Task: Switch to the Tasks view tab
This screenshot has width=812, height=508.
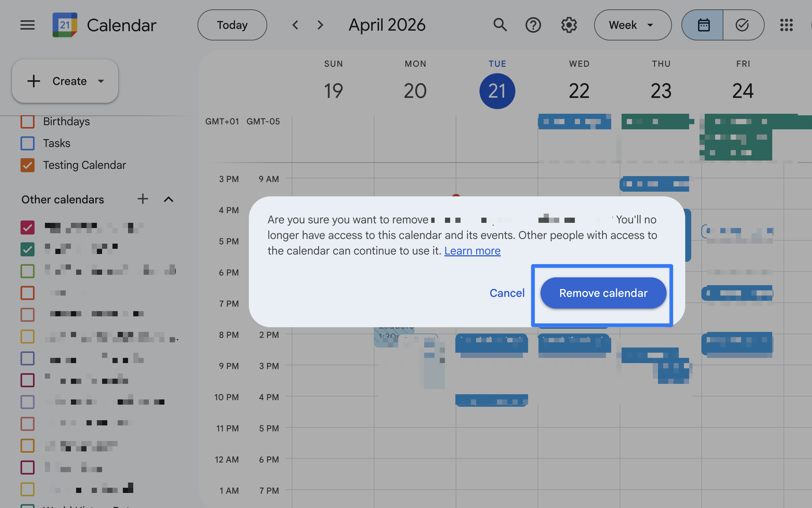Action: pos(742,25)
